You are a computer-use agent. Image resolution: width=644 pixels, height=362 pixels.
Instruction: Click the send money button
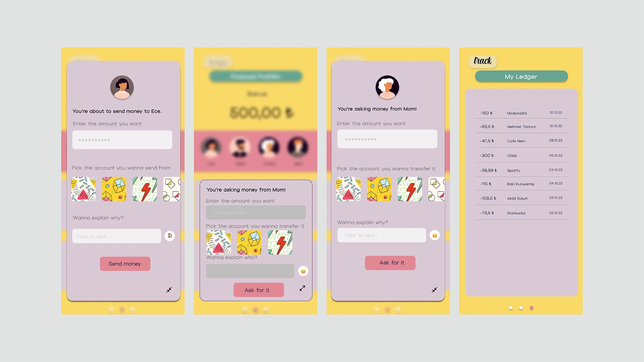tap(125, 263)
